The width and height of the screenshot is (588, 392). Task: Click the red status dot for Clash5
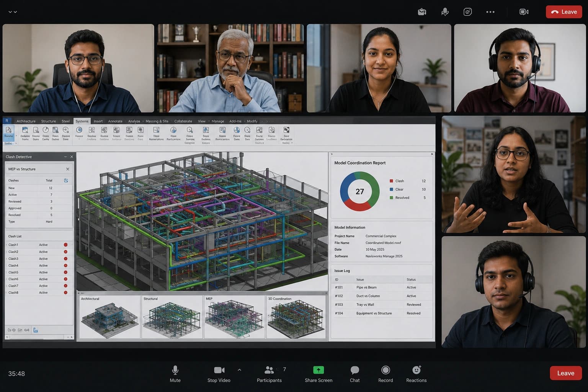click(x=65, y=272)
